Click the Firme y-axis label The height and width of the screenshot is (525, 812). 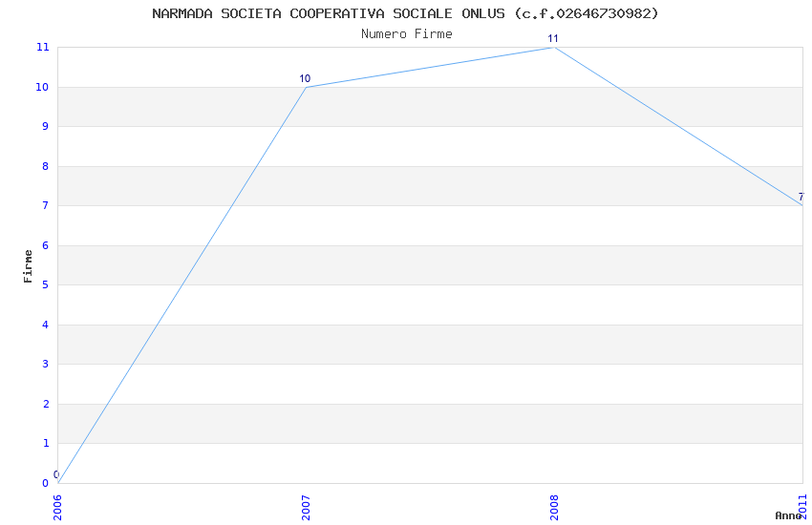coord(28,266)
